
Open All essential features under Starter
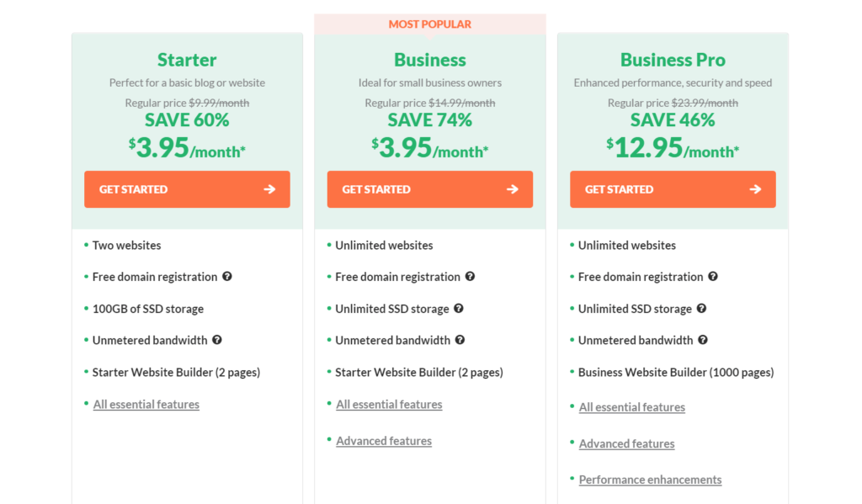[x=146, y=404]
